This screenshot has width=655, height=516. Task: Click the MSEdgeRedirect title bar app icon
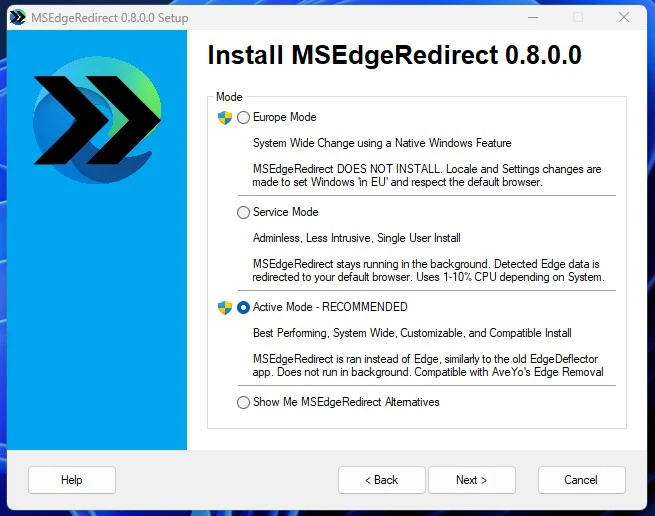18,18
